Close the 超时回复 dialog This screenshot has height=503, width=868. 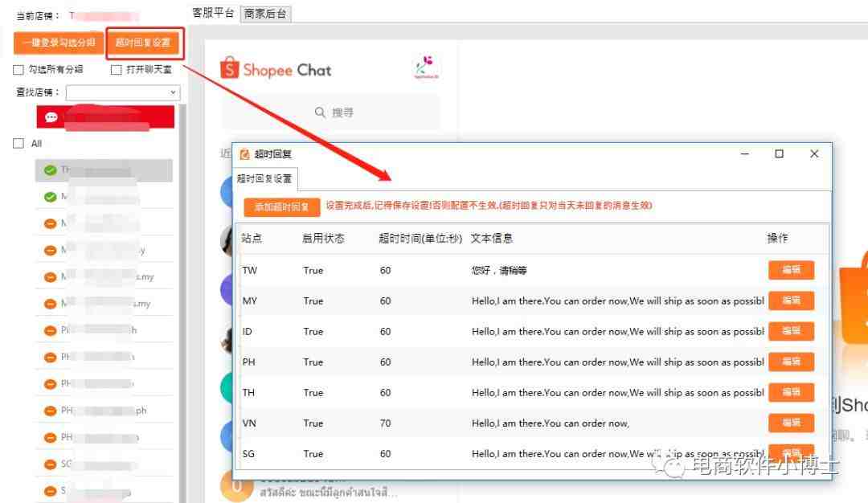813,153
